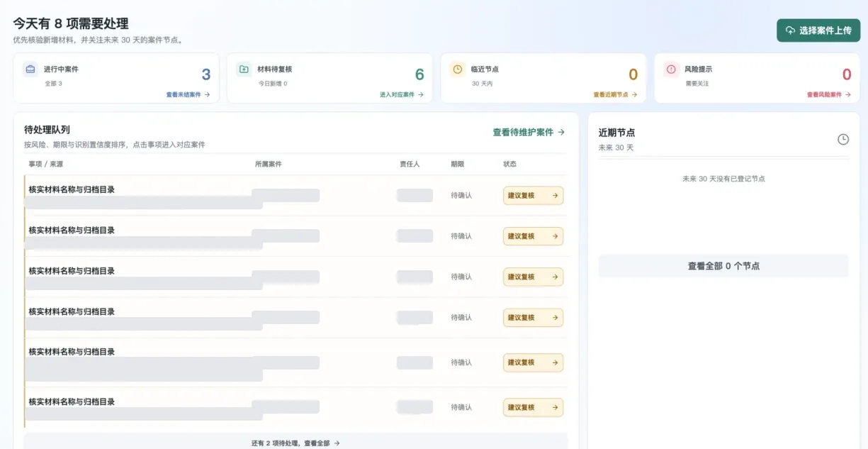Click the count 0 on 临近节点 card

pyautogui.click(x=633, y=74)
